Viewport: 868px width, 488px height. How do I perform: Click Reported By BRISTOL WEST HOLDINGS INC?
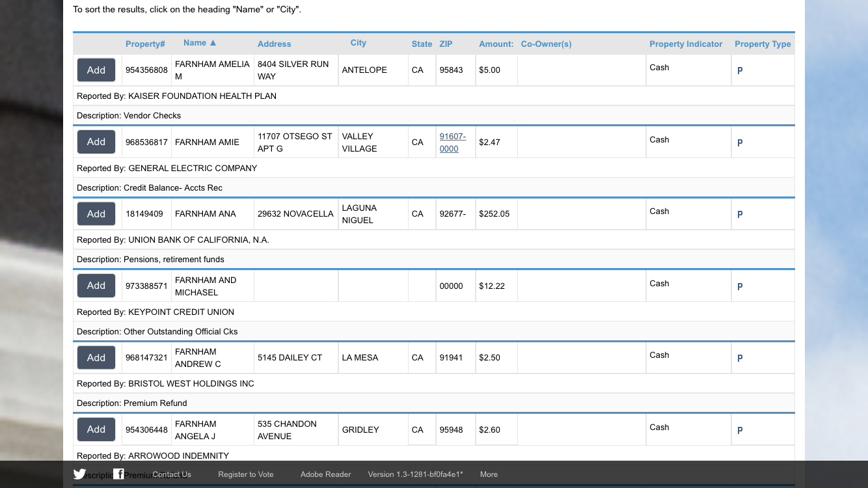pyautogui.click(x=165, y=384)
